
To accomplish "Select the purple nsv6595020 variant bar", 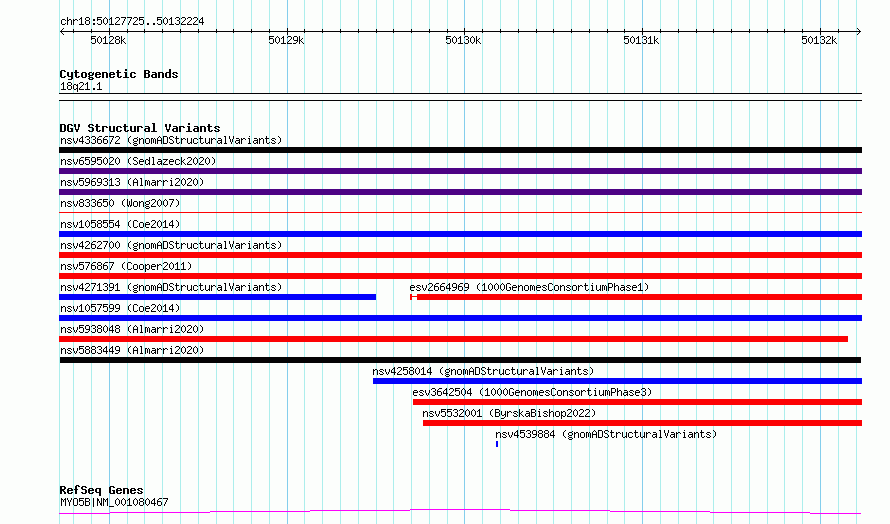I will (460, 171).
